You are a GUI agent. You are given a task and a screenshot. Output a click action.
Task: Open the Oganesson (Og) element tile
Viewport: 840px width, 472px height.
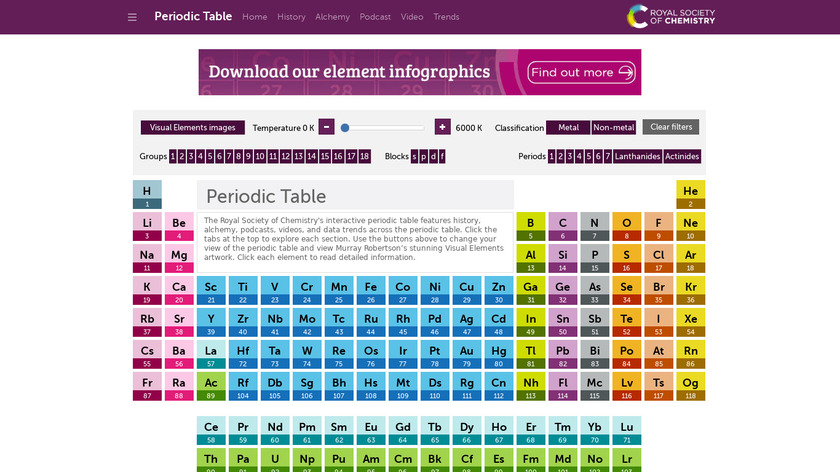(x=690, y=387)
